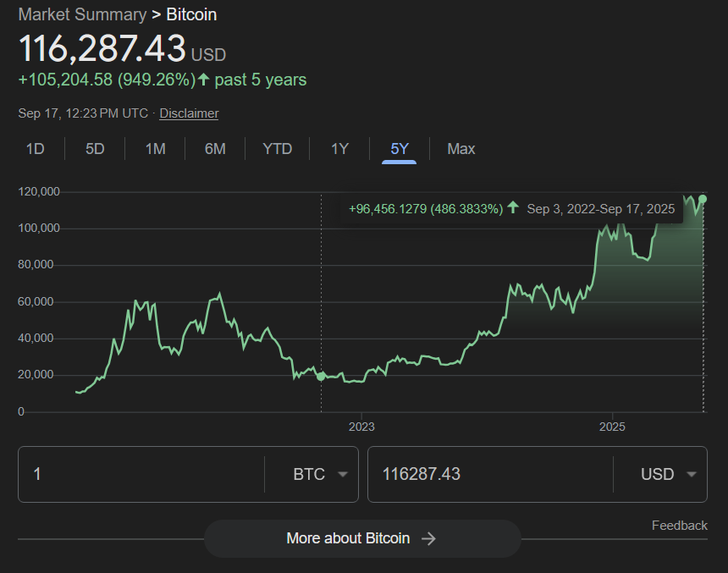Click the chart marker at Sep 3, 2022
This screenshot has height=573, width=728.
pyautogui.click(x=321, y=376)
